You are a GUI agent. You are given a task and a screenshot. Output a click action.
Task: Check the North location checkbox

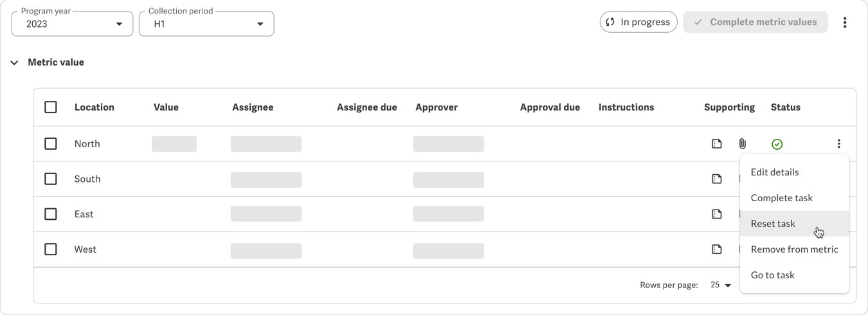pyautogui.click(x=51, y=144)
